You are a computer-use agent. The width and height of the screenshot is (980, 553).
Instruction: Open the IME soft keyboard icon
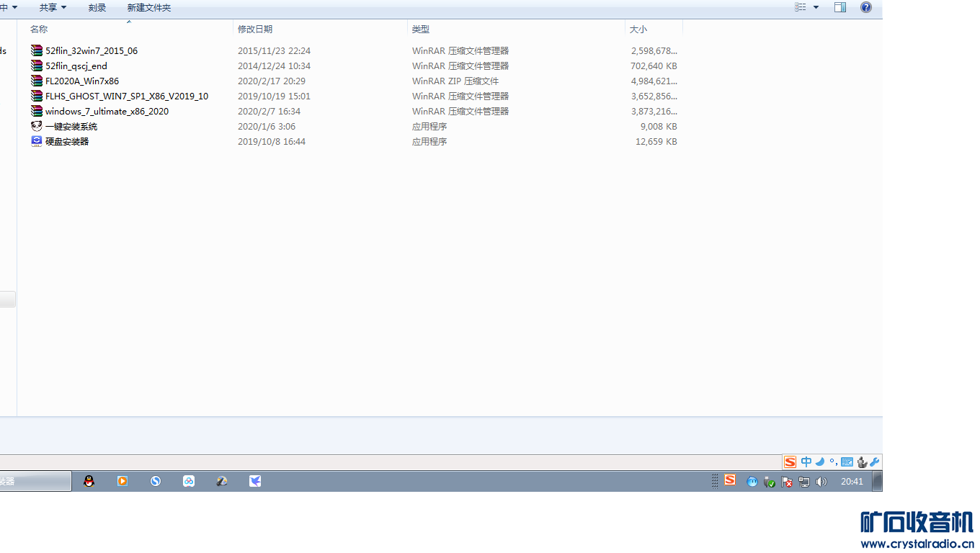[x=847, y=462]
